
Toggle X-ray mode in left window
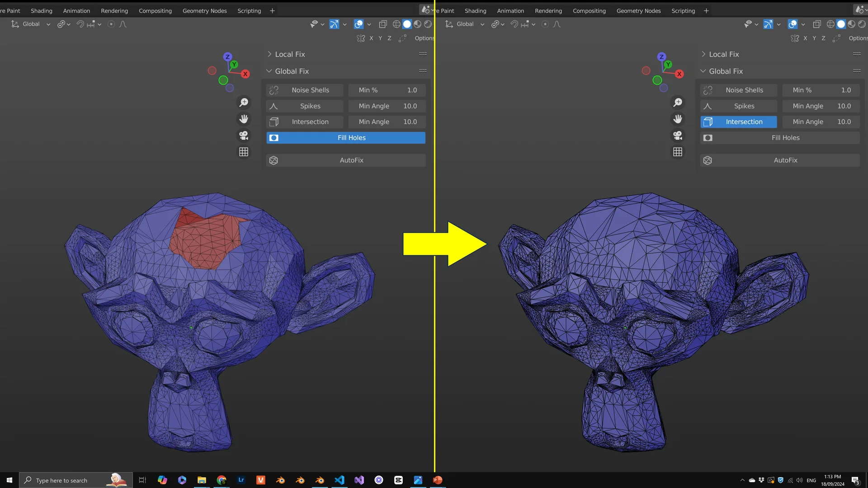tap(383, 24)
